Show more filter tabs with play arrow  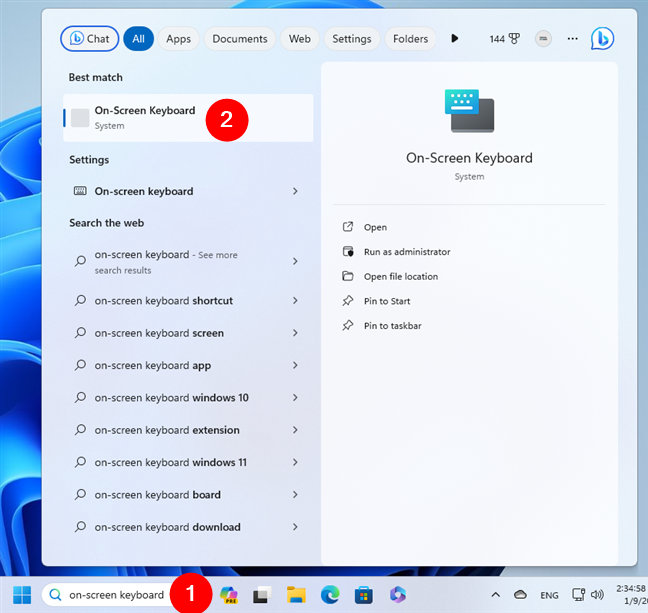[455, 38]
